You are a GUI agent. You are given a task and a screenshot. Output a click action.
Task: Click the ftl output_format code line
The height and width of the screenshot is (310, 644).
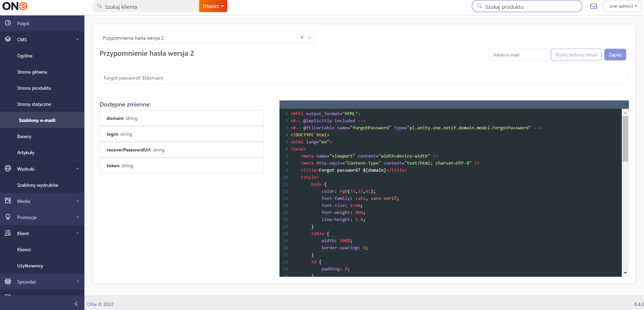coord(325,114)
